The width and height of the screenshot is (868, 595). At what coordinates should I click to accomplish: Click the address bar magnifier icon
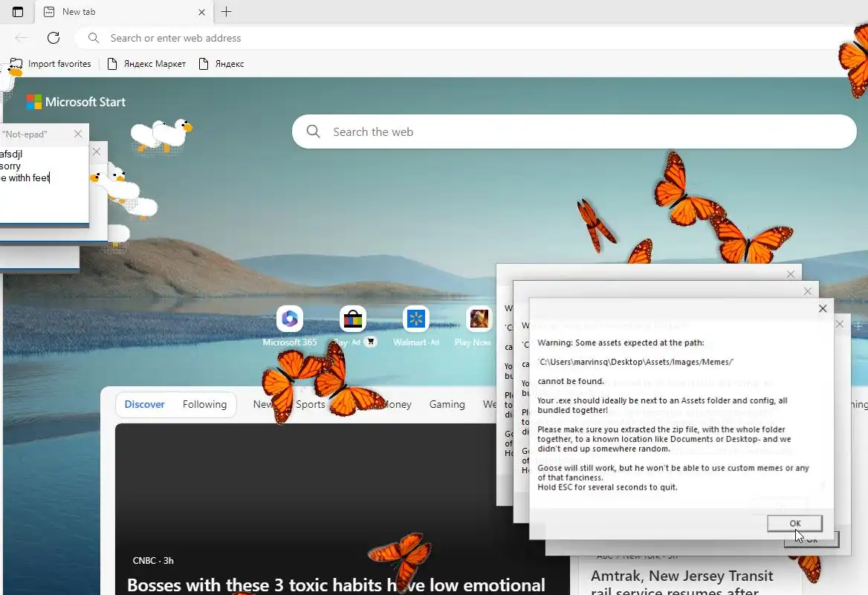94,38
